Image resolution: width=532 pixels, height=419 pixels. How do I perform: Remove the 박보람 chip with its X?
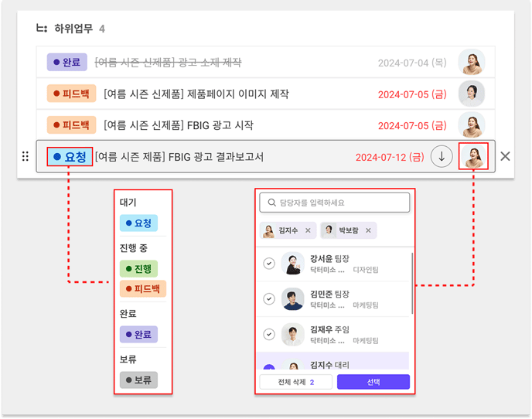click(368, 230)
